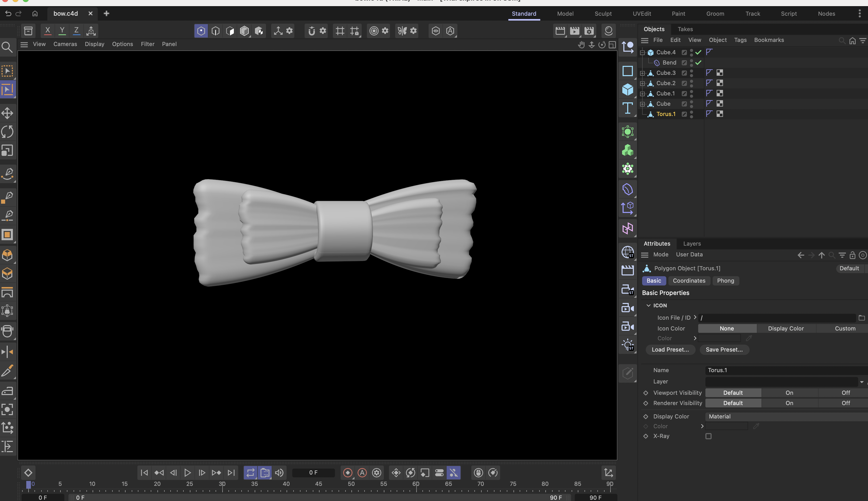868x501 pixels.
Task: Click the Bend deformer palette icon
Action: (x=627, y=189)
